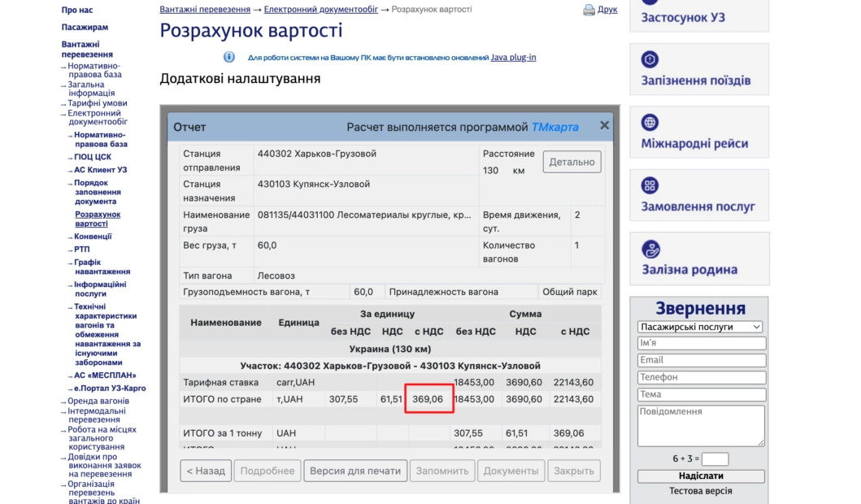Open АС Клиент УЗ sidebar item

click(x=101, y=170)
